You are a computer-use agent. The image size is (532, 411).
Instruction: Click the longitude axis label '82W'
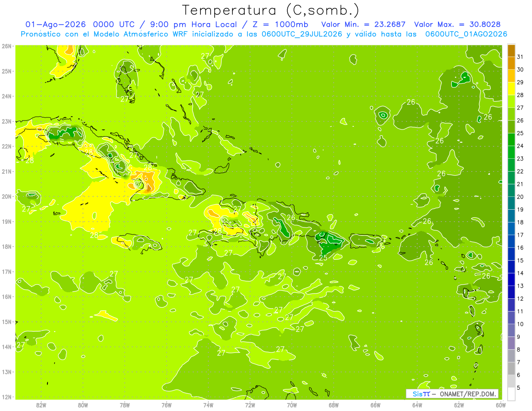(41, 404)
